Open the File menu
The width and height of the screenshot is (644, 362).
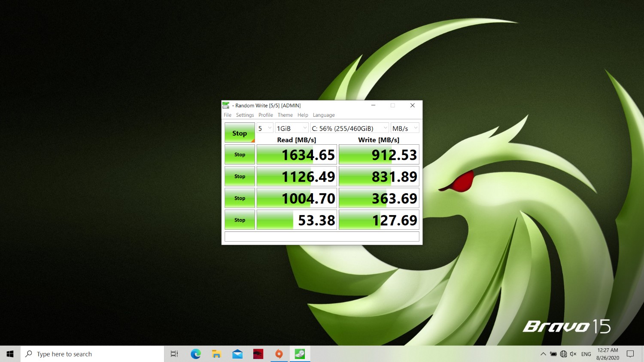click(x=228, y=115)
